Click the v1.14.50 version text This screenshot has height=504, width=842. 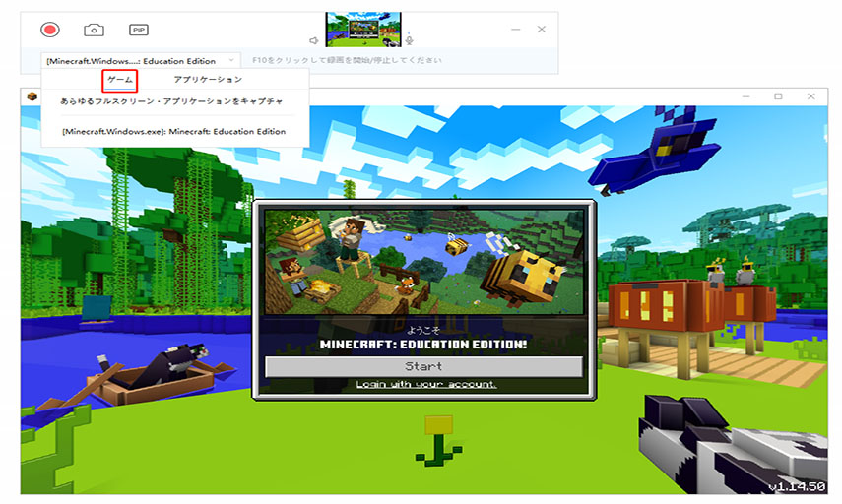797,487
